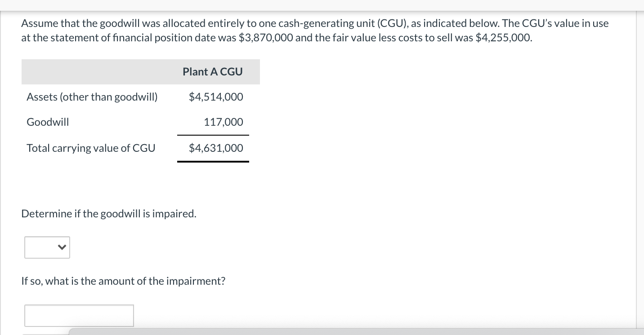Click the 117,000 goodwill value
Screen dimensions: 644x335
click(223, 122)
